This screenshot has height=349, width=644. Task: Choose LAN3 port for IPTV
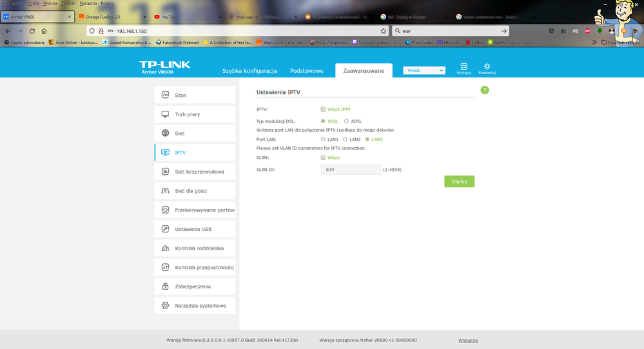[x=367, y=139]
